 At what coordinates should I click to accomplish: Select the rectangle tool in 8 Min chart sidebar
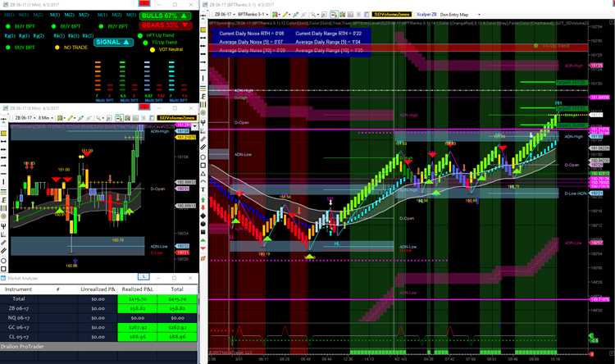(x=3, y=269)
